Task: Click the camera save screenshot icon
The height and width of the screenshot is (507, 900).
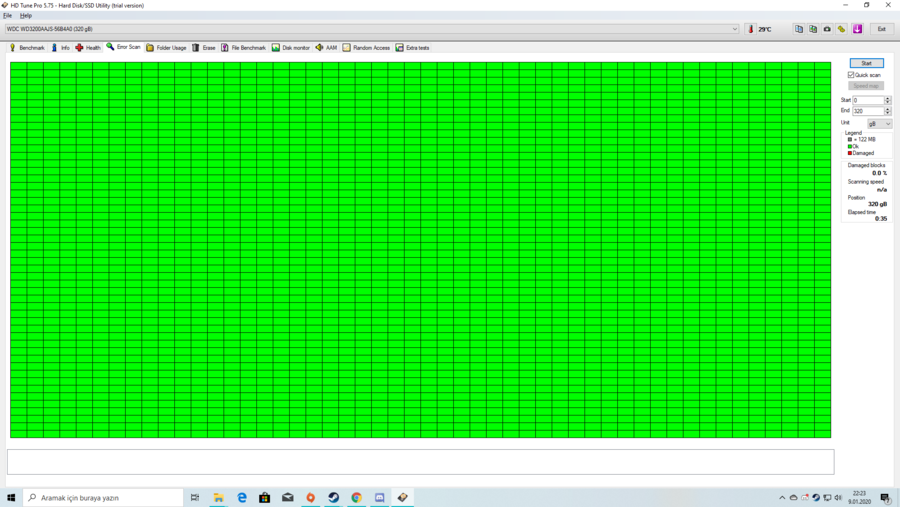Action: click(x=827, y=29)
